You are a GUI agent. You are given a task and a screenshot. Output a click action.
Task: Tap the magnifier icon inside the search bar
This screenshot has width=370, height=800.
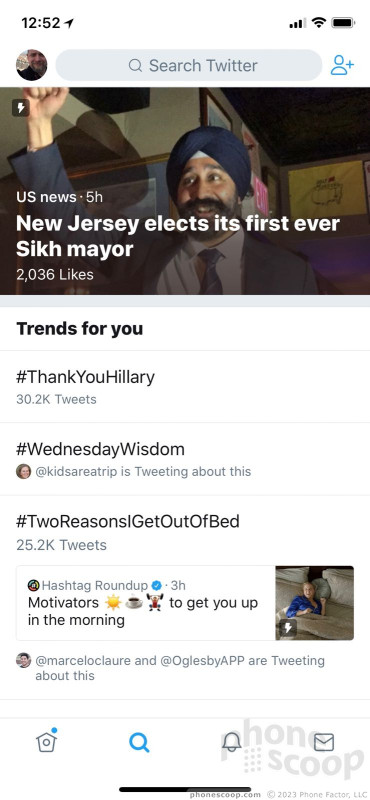[135, 66]
